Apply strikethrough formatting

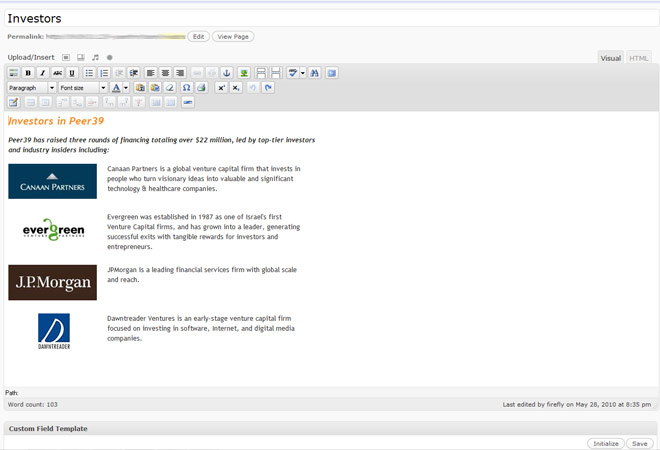58,73
